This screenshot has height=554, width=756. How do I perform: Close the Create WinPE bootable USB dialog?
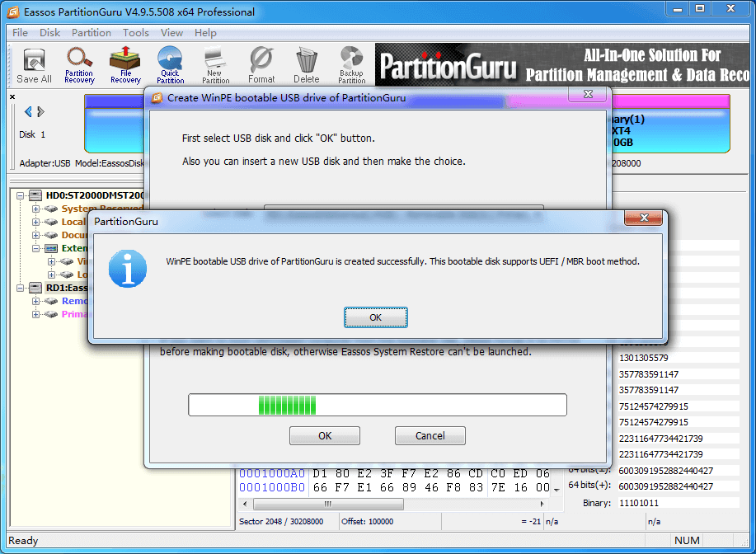tap(588, 94)
